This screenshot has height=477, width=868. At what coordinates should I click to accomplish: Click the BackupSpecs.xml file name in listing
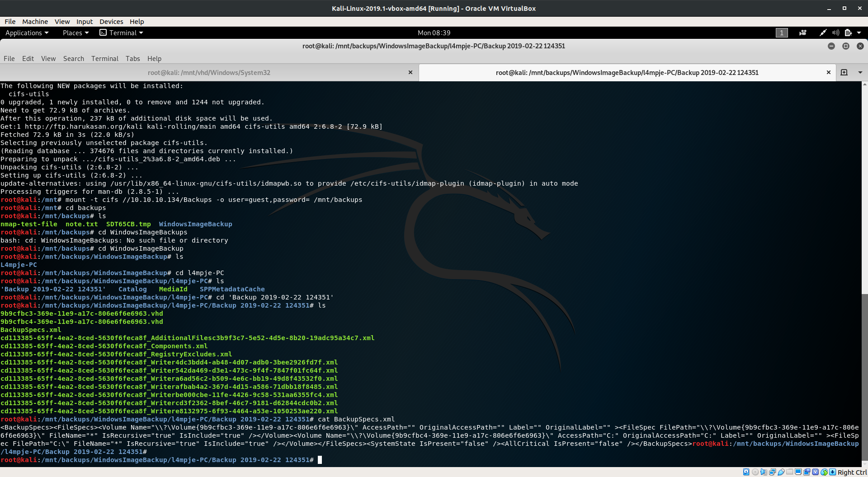pyautogui.click(x=31, y=330)
